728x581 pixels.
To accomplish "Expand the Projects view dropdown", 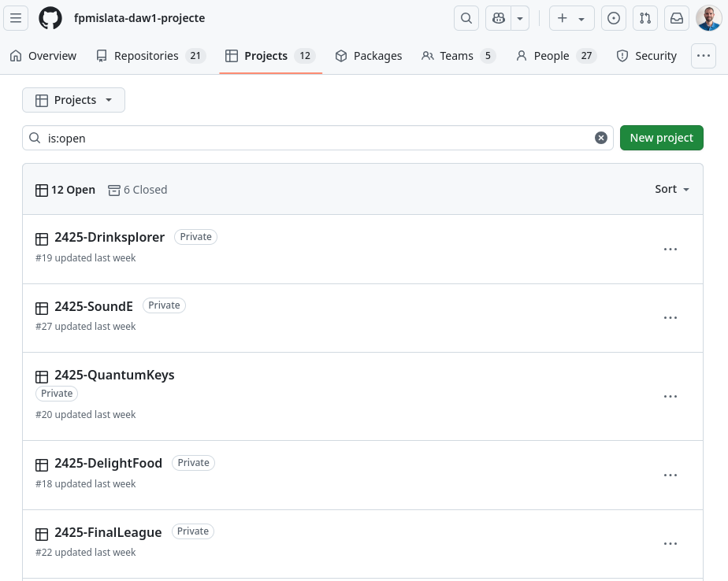I will point(73,100).
